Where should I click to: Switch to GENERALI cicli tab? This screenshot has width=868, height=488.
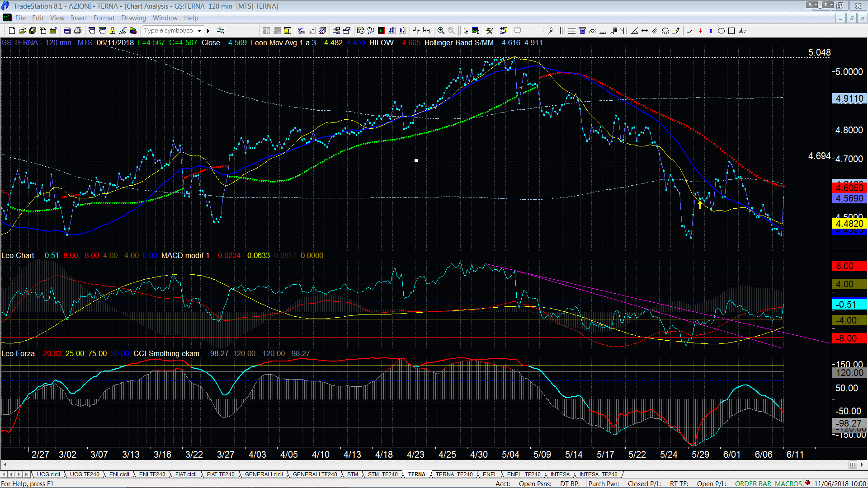(x=264, y=474)
